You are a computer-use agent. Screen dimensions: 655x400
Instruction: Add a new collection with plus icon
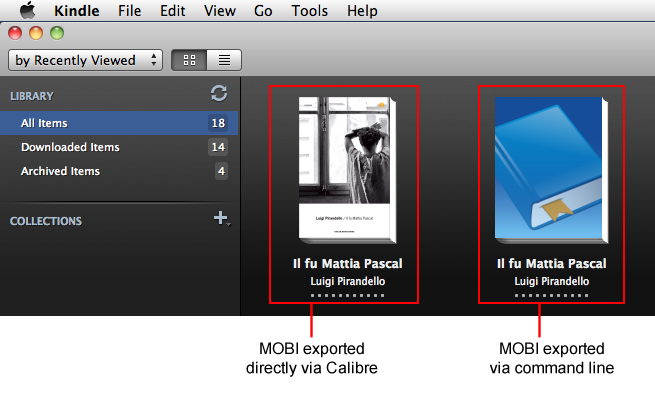click(x=221, y=218)
